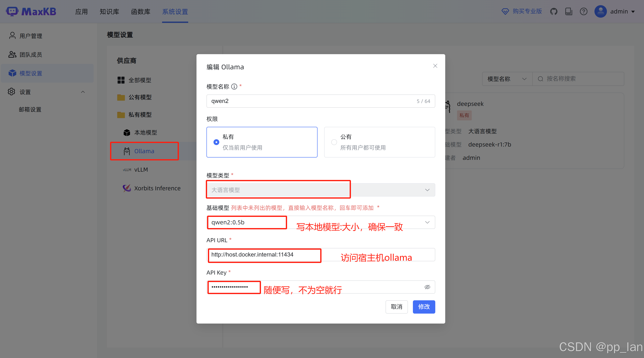644x358 pixels.
Task: Click the model name field qwen2
Action: coord(320,101)
